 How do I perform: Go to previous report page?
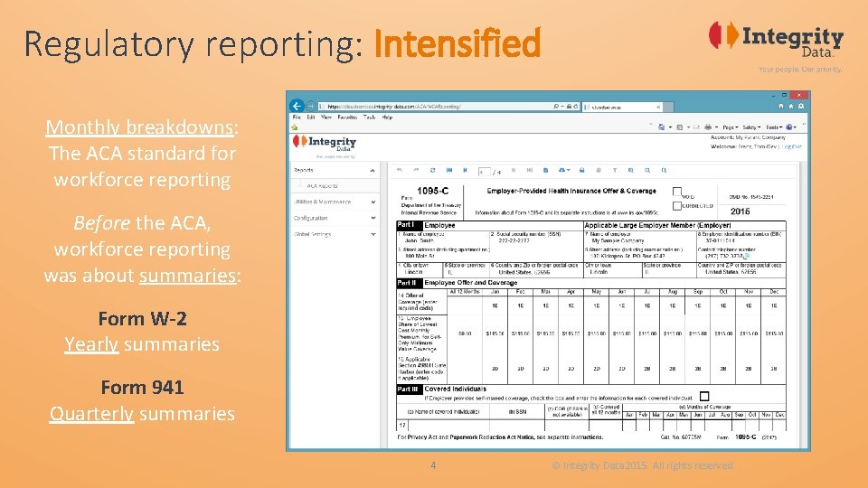[x=465, y=171]
